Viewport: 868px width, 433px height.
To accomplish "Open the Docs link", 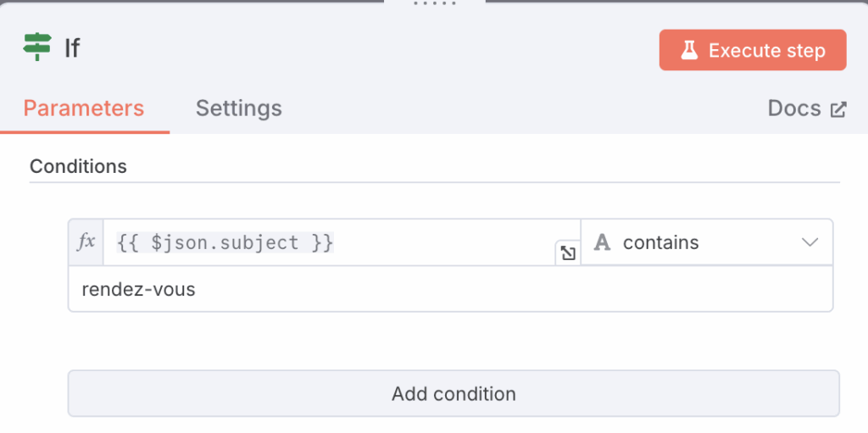I will click(x=794, y=108).
